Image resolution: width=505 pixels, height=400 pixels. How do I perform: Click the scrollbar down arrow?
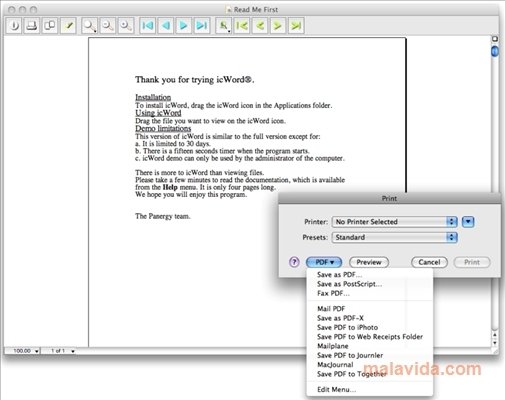495,343
